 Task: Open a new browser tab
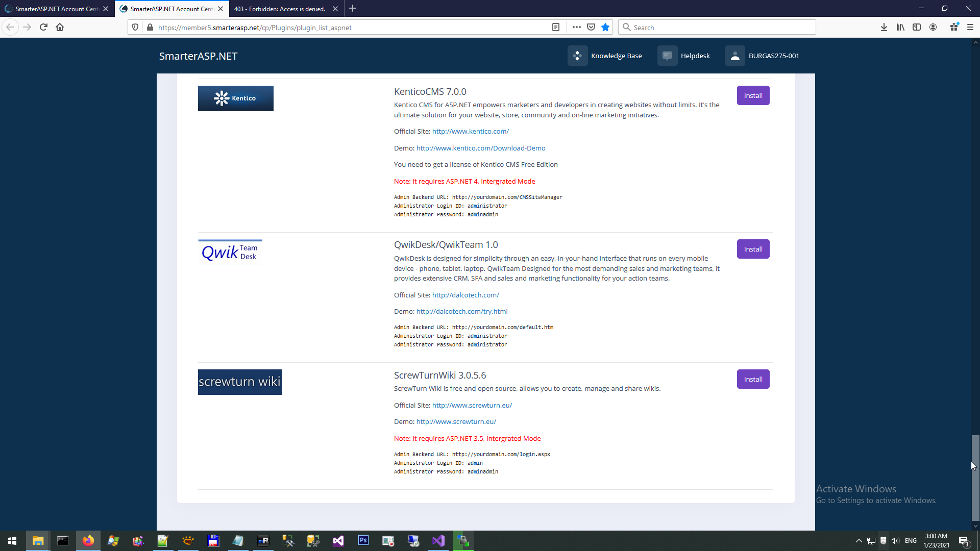(x=353, y=9)
